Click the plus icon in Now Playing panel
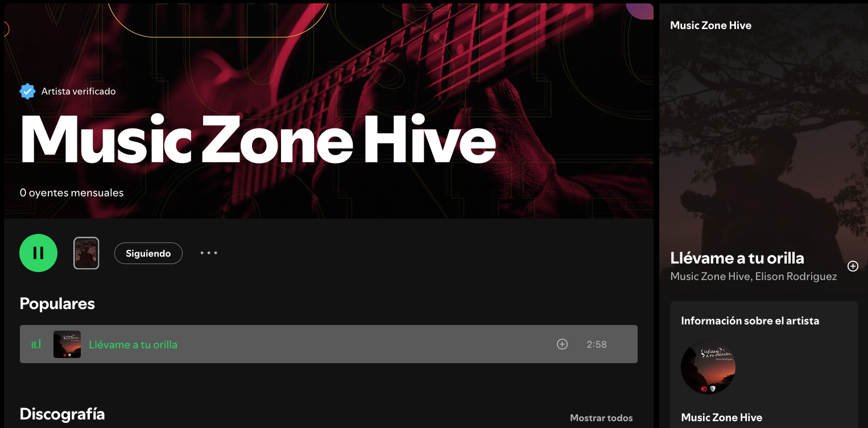868x428 pixels. tap(853, 266)
